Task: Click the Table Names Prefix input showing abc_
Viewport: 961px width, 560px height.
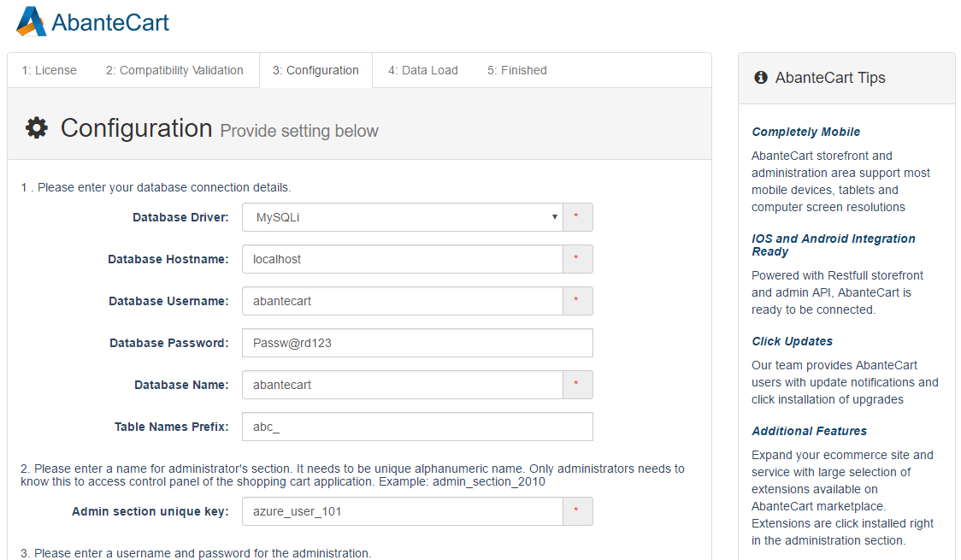Action: click(417, 427)
